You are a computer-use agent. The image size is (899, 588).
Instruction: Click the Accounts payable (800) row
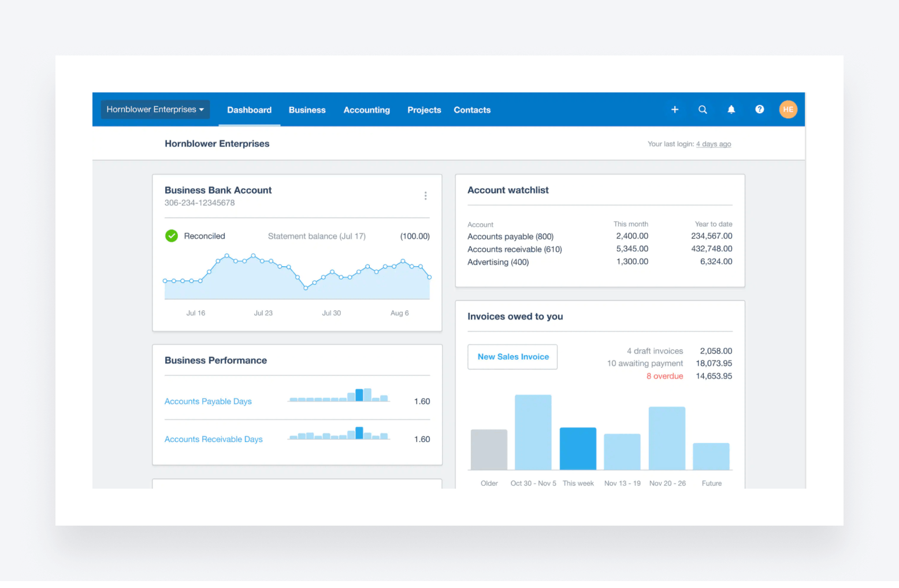(600, 236)
